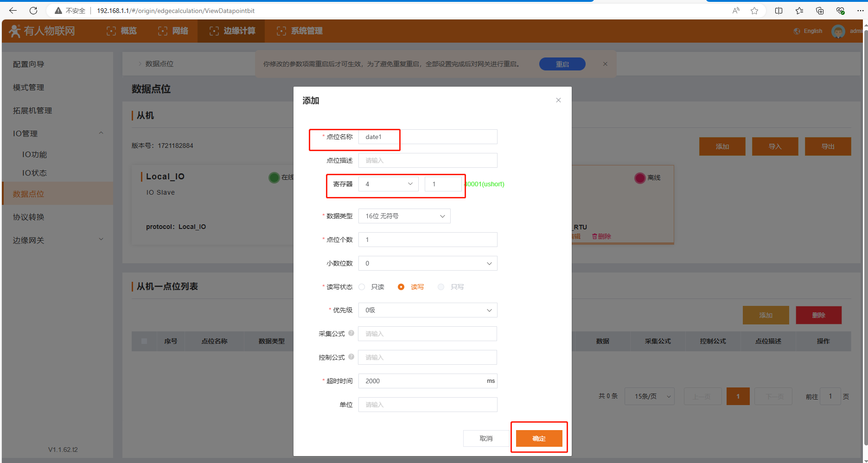
Task: Switch language to English
Action: 808,31
